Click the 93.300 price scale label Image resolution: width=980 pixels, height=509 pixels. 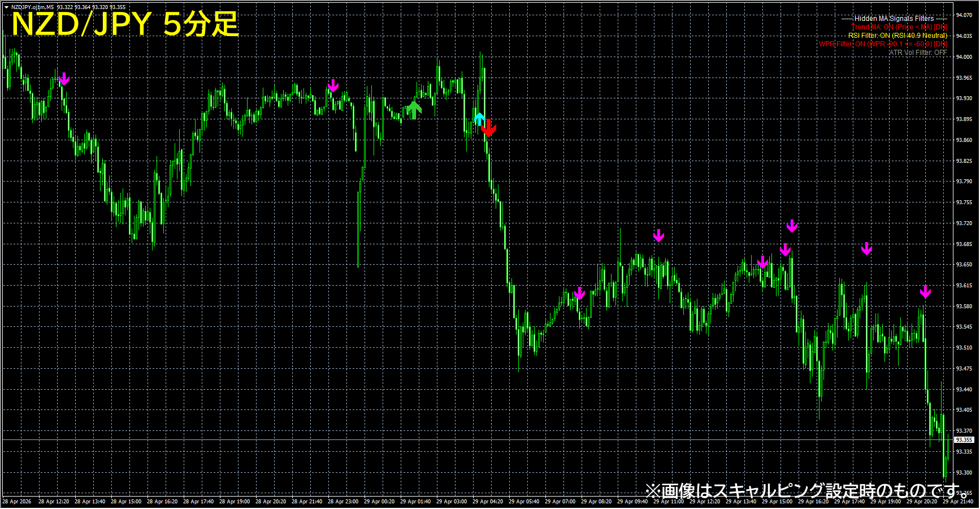(964, 473)
